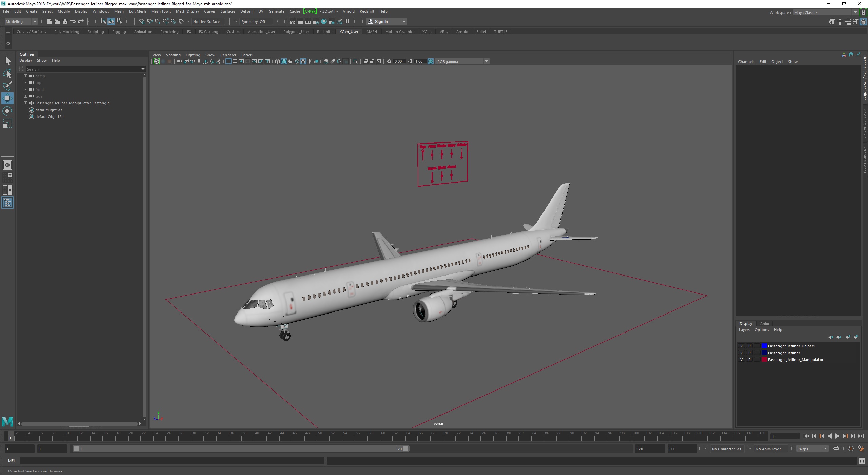
Task: Activate the Paint Selection tool
Action: coord(7,86)
